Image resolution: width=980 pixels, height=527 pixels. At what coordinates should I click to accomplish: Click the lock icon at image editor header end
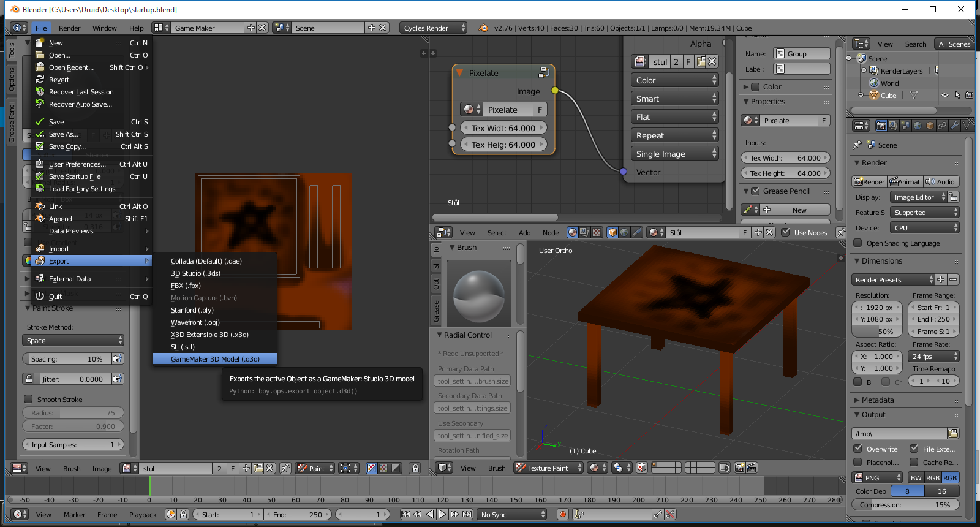[x=415, y=469]
